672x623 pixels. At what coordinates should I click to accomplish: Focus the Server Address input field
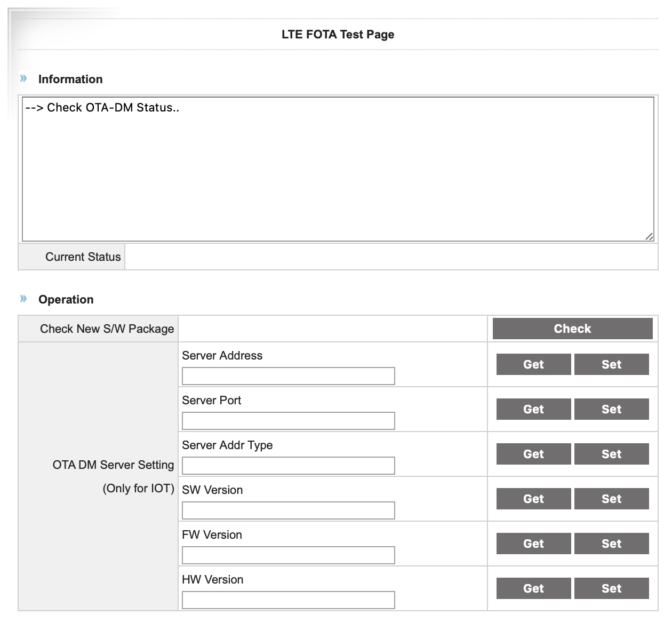288,376
